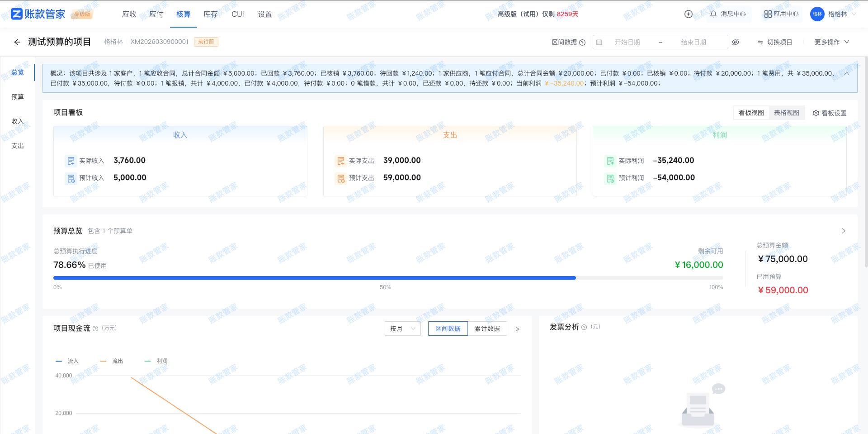
Task: Open the 应收 top menu
Action: pyautogui.click(x=129, y=14)
